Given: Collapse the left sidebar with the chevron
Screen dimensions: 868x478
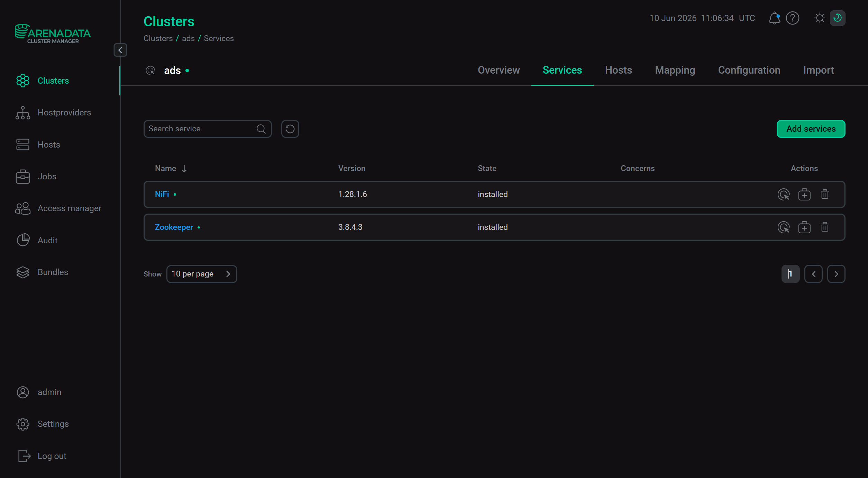Looking at the screenshot, I should tap(120, 50).
